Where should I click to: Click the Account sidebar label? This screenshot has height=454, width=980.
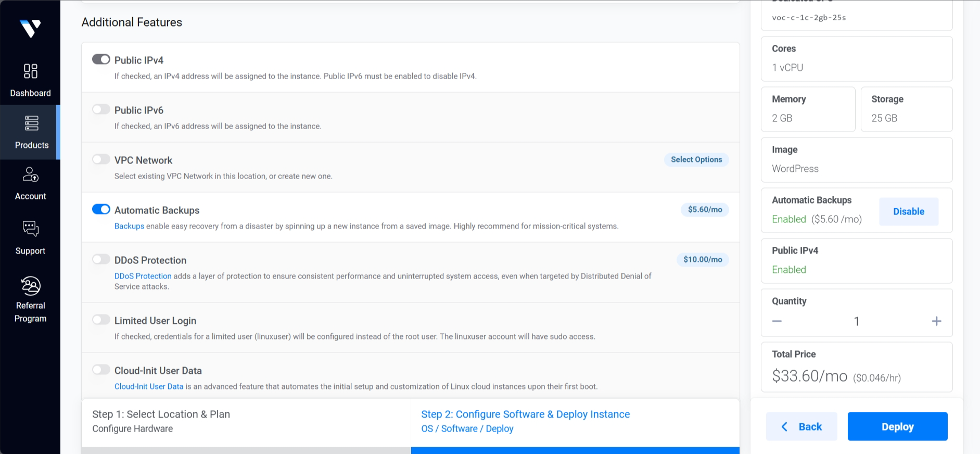point(31,196)
